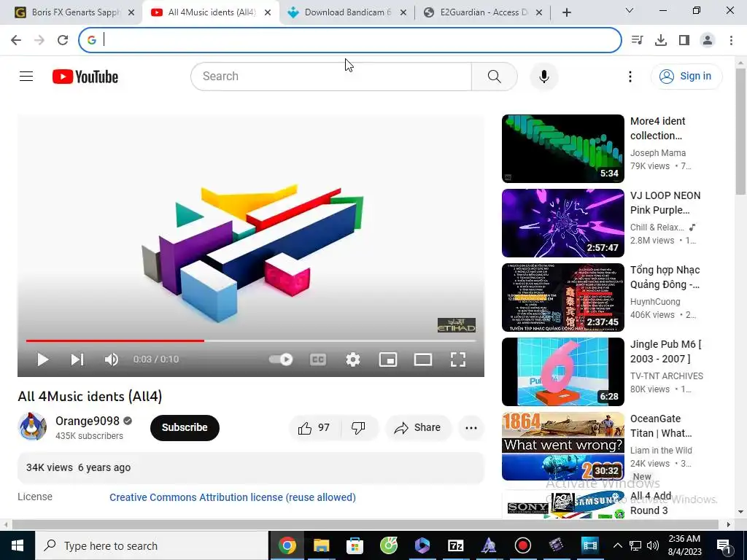Mute the video volume
The width and height of the screenshot is (747, 560).
click(x=112, y=359)
